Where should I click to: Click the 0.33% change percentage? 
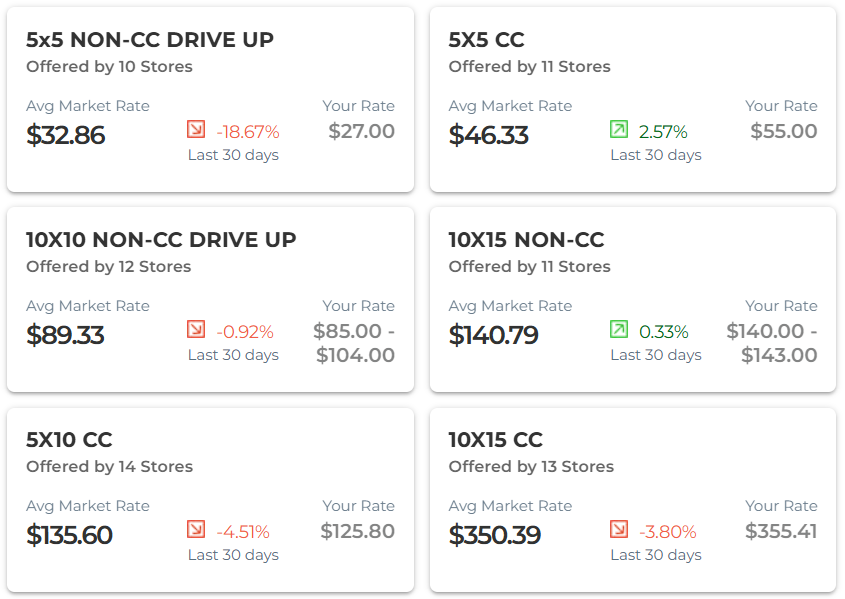pos(663,332)
